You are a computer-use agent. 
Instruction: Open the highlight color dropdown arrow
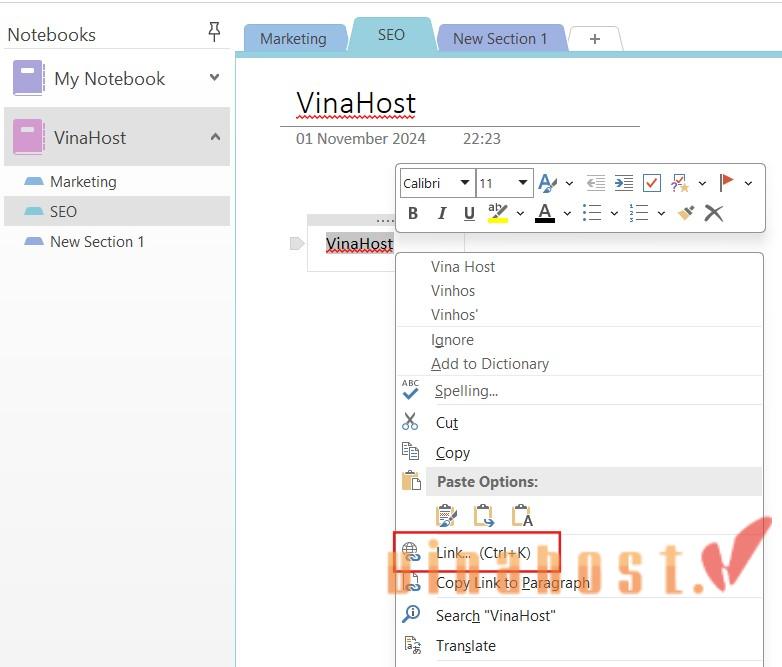[520, 214]
